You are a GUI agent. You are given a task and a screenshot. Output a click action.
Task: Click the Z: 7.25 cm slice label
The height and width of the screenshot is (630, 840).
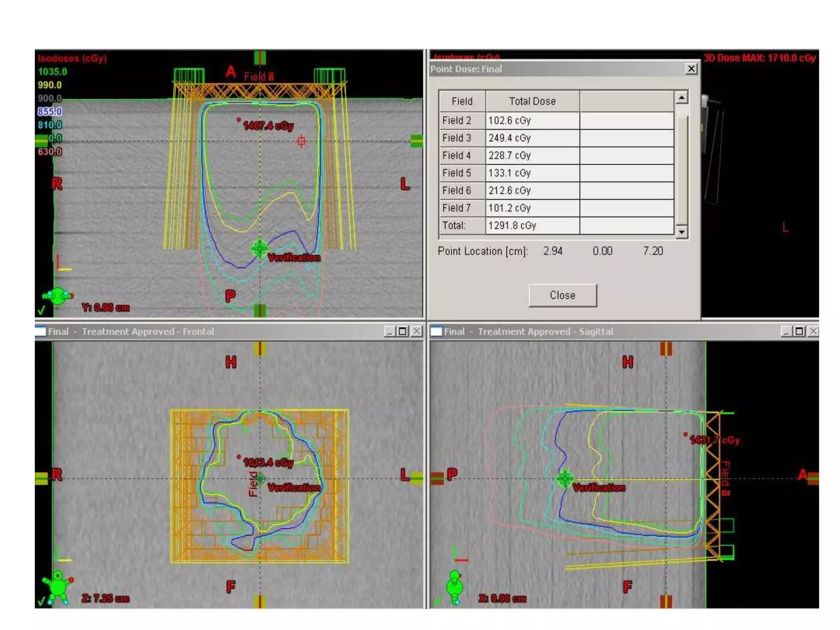point(105,599)
